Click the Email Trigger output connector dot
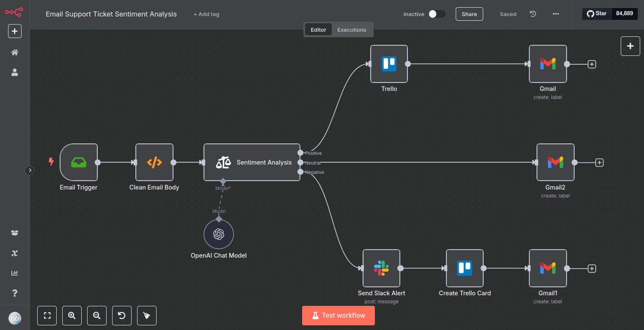Viewport: 644px width, 330px height. point(98,162)
